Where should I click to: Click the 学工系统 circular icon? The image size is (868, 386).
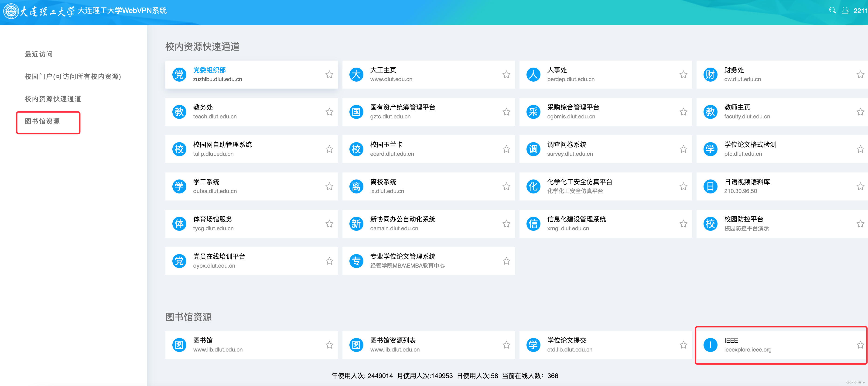click(179, 186)
